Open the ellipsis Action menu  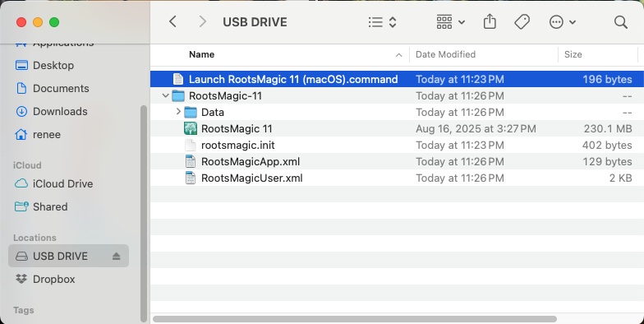562,21
